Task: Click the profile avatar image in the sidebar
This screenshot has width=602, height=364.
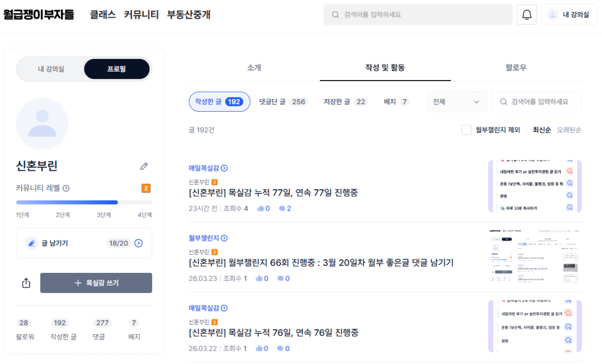Action: (x=42, y=124)
